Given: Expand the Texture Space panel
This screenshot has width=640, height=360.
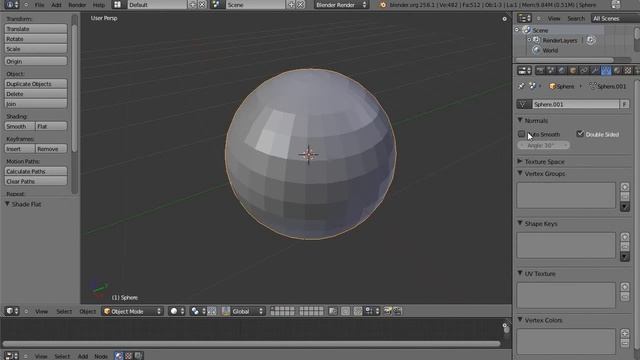Looking at the screenshot, I should pyautogui.click(x=520, y=162).
